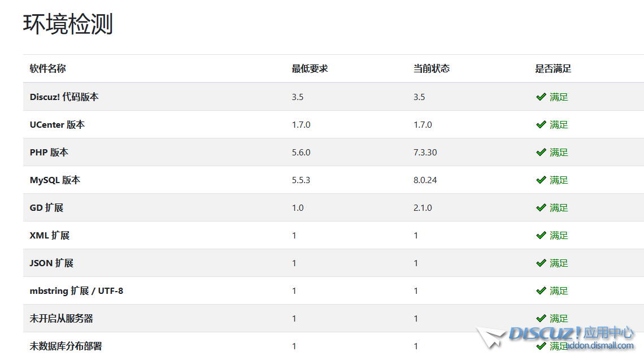Select the PHP 版本 row label

point(49,153)
